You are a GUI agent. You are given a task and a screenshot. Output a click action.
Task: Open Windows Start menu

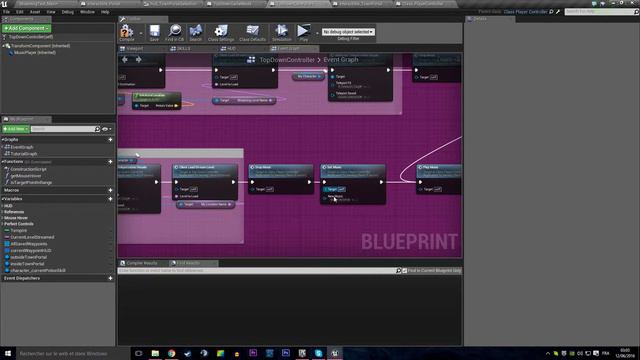pyautogui.click(x=8, y=353)
